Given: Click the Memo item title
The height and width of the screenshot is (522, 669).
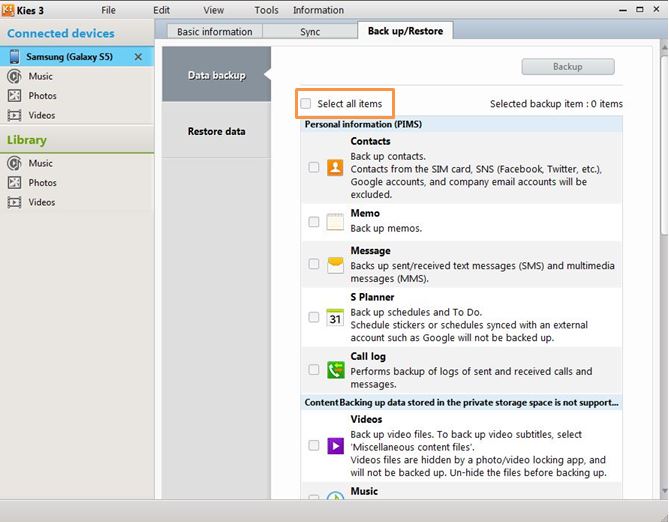Looking at the screenshot, I should [365, 213].
